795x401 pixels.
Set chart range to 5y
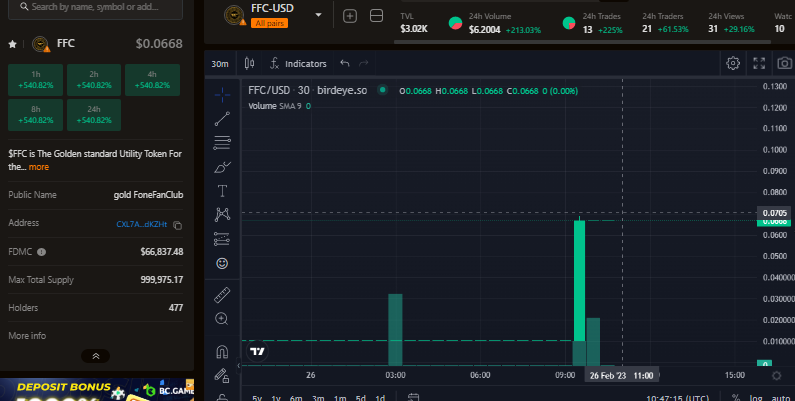point(257,398)
